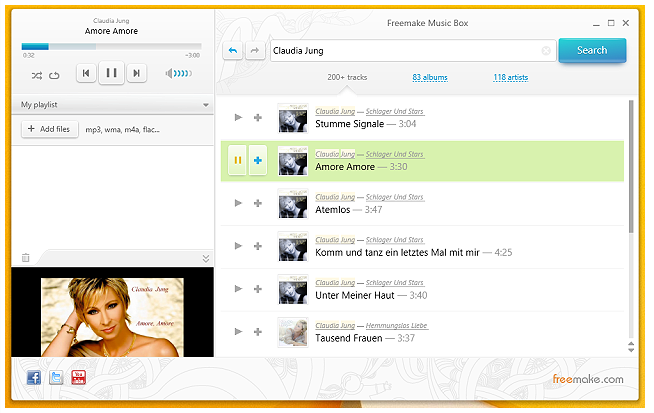Select the Atemlos track title
Image resolution: width=654 pixels, height=413 pixels.
tap(333, 210)
